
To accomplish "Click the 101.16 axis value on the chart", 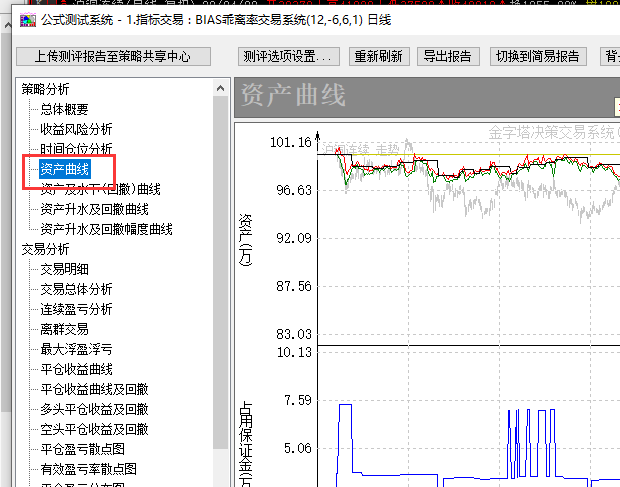I will [291, 142].
